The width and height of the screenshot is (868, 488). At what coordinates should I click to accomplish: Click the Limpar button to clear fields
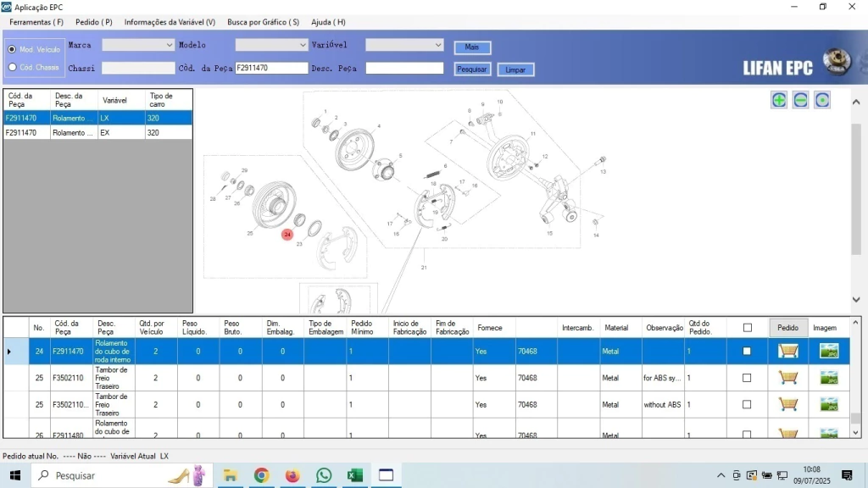(x=515, y=69)
